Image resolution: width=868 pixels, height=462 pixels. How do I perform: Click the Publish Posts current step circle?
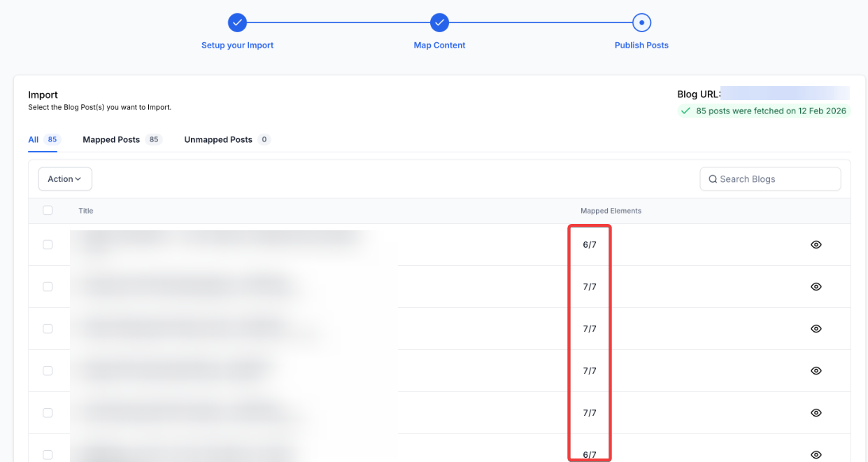[641, 22]
